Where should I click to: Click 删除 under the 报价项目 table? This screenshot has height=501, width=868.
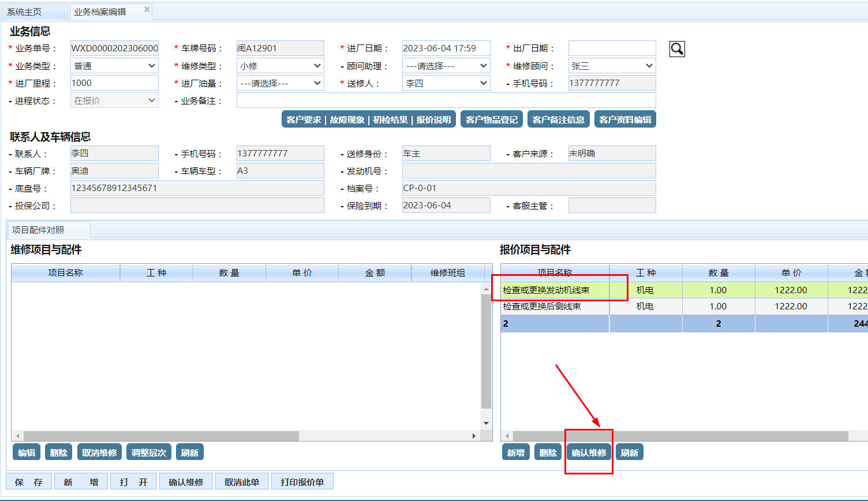(x=548, y=453)
